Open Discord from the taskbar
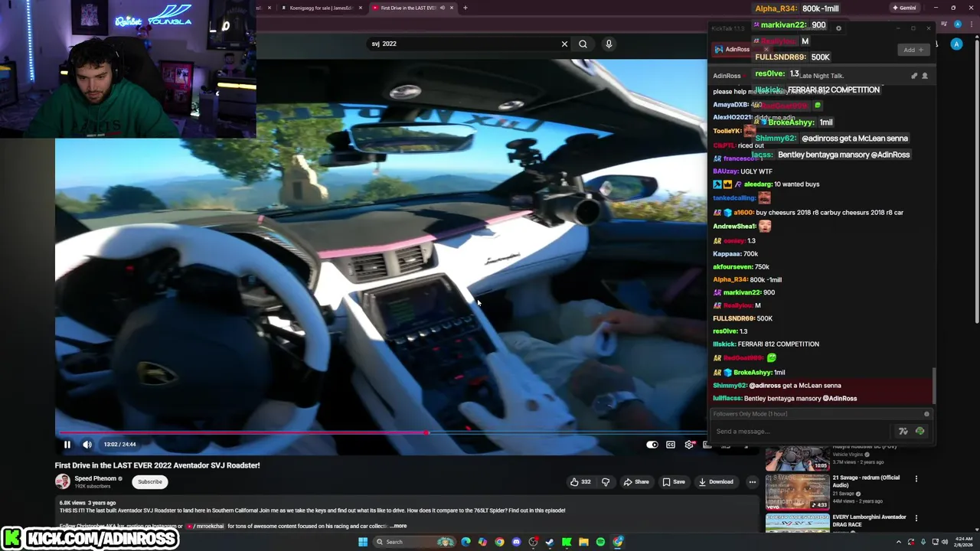This screenshot has height=551, width=980. click(516, 542)
